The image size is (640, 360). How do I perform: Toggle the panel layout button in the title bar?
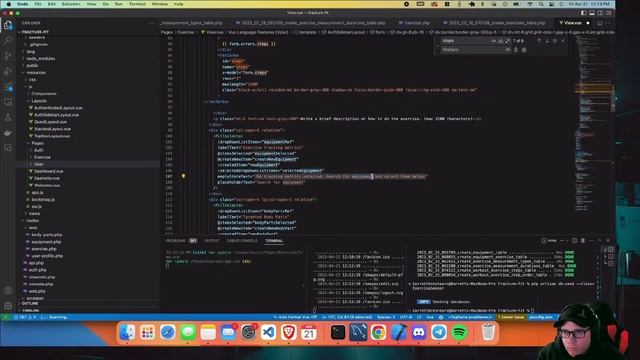pyautogui.click(x=592, y=13)
